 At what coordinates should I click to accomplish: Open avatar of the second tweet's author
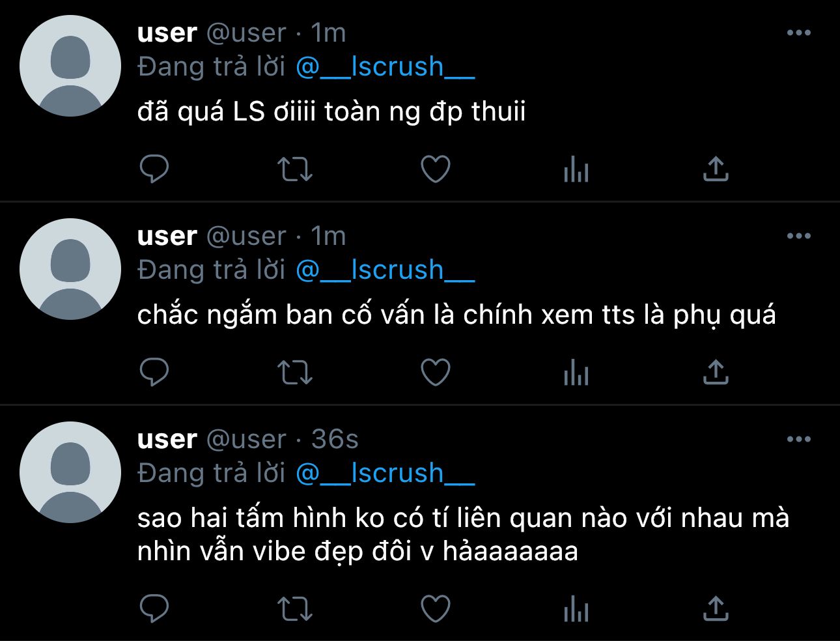[x=70, y=269]
